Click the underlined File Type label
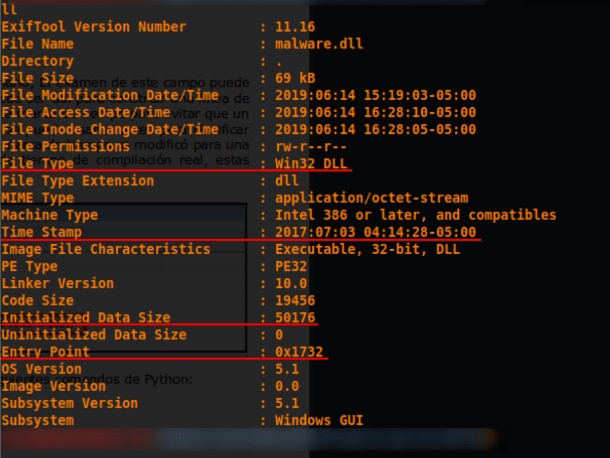Viewport: 610px width, 458px height. click(x=38, y=163)
